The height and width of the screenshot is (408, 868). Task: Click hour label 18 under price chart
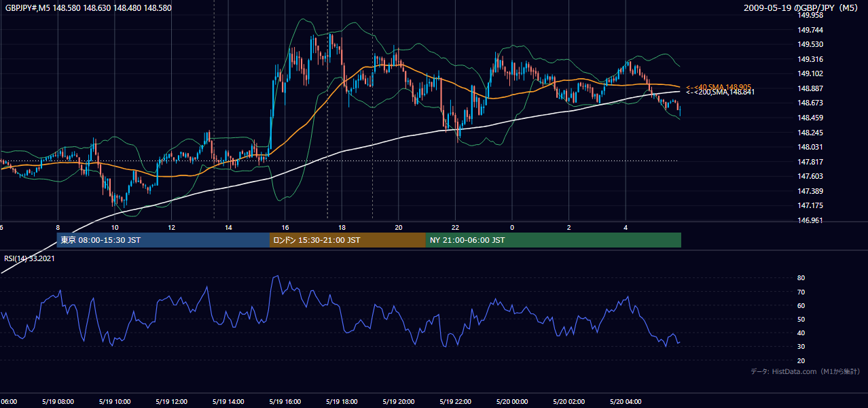342,228
